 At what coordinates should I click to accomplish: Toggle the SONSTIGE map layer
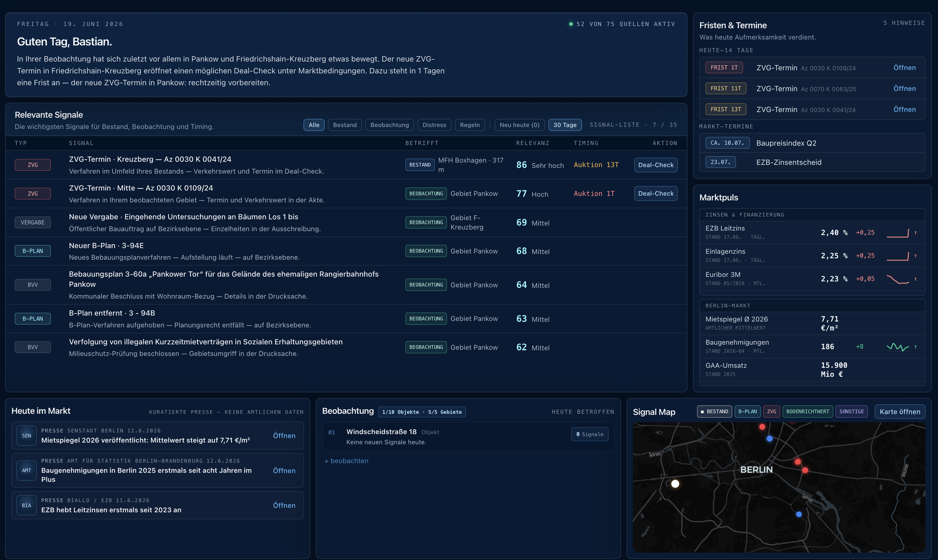point(851,411)
